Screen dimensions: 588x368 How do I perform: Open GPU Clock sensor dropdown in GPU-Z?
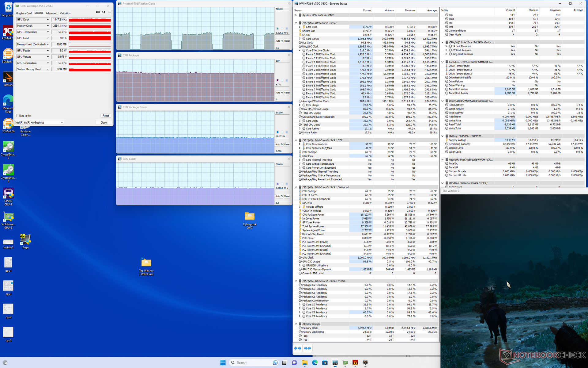(48, 20)
